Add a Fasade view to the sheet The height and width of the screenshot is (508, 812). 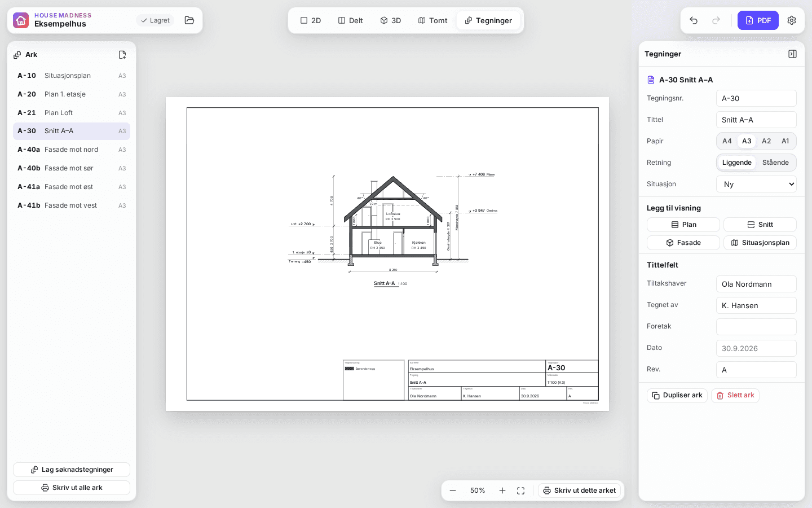click(683, 243)
